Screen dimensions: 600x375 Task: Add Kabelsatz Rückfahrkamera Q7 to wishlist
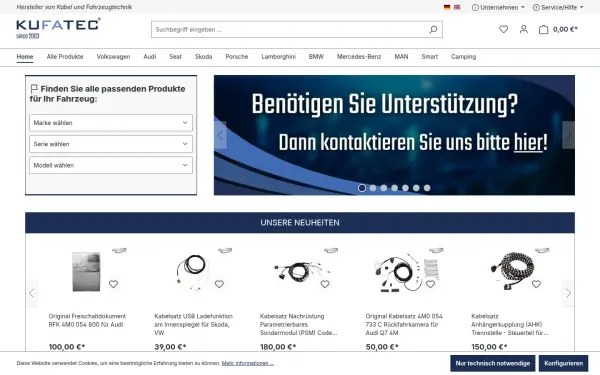tap(430, 284)
